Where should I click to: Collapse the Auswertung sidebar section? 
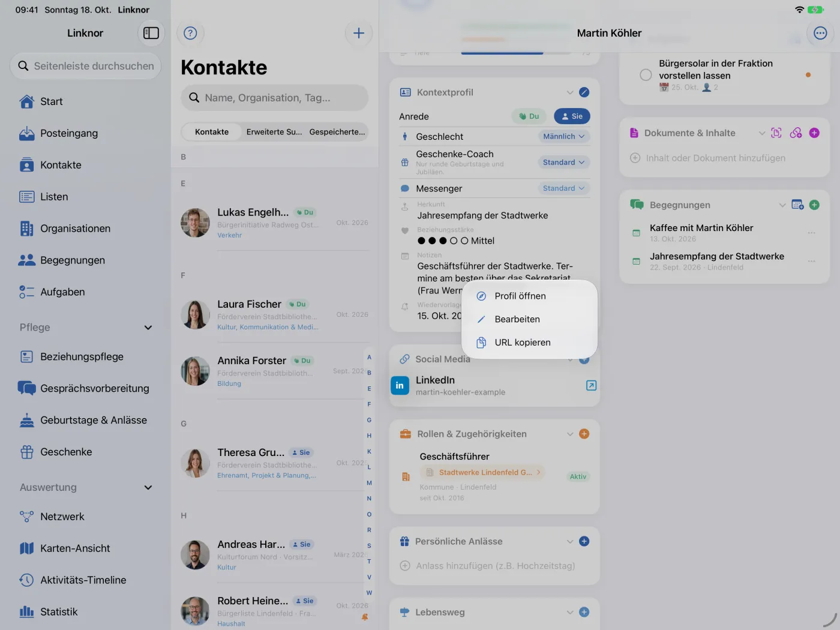tap(148, 488)
